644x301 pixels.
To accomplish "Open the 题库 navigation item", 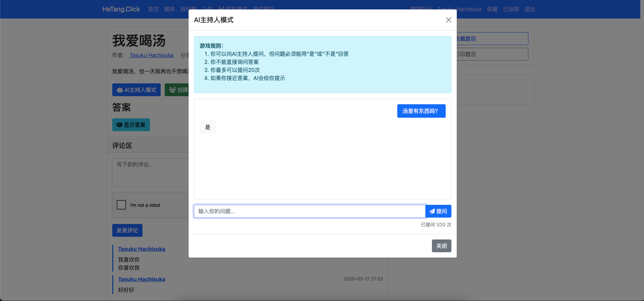I will (x=169, y=9).
